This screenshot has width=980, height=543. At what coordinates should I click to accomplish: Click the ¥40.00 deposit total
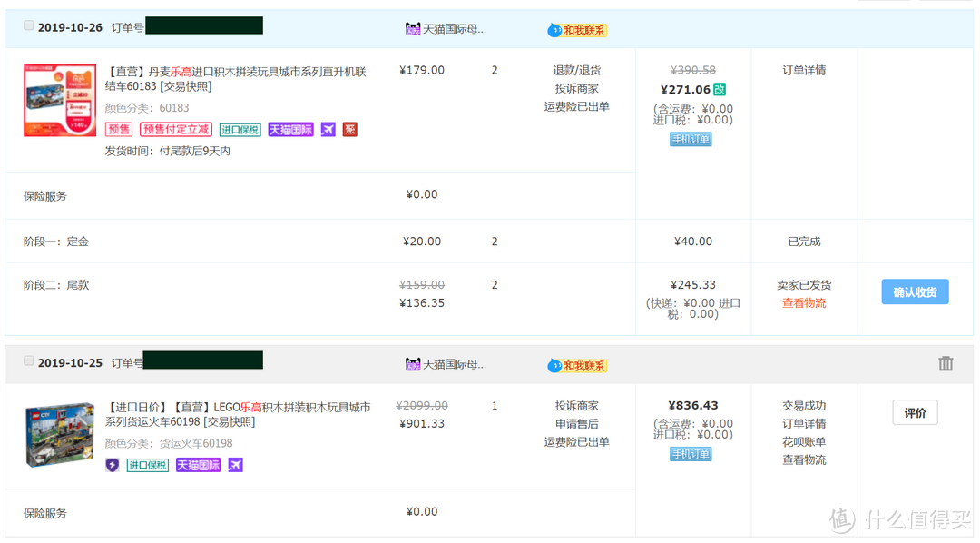[x=693, y=241]
